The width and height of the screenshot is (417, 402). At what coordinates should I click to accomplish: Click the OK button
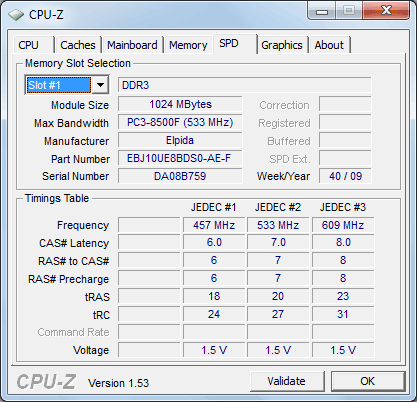point(368,381)
